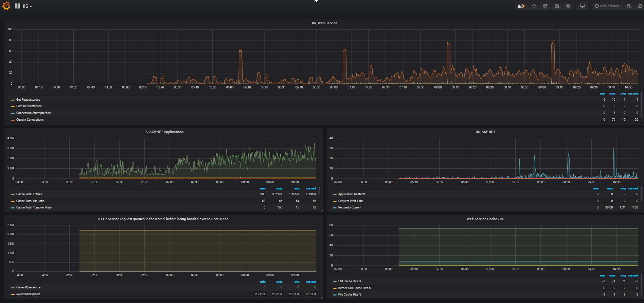Toggle the Cache Total Entries series visibility
This screenshot has height=303, width=644.
29,194
